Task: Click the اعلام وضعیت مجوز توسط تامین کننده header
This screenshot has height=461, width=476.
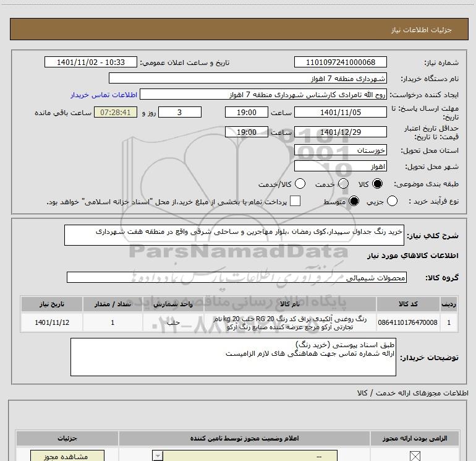Action: pyautogui.click(x=244, y=438)
